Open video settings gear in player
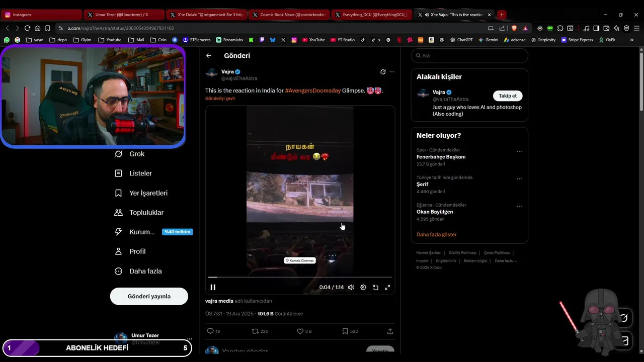This screenshot has height=362, width=644. 363,287
